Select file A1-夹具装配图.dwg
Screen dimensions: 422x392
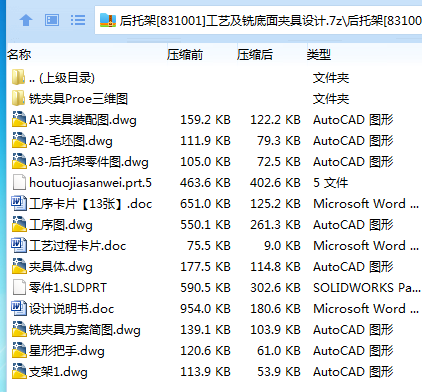[x=83, y=120]
